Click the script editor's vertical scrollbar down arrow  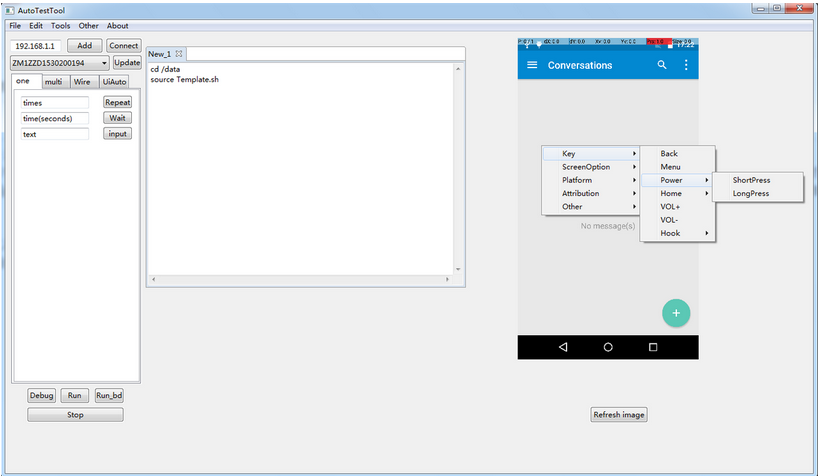[x=459, y=269]
